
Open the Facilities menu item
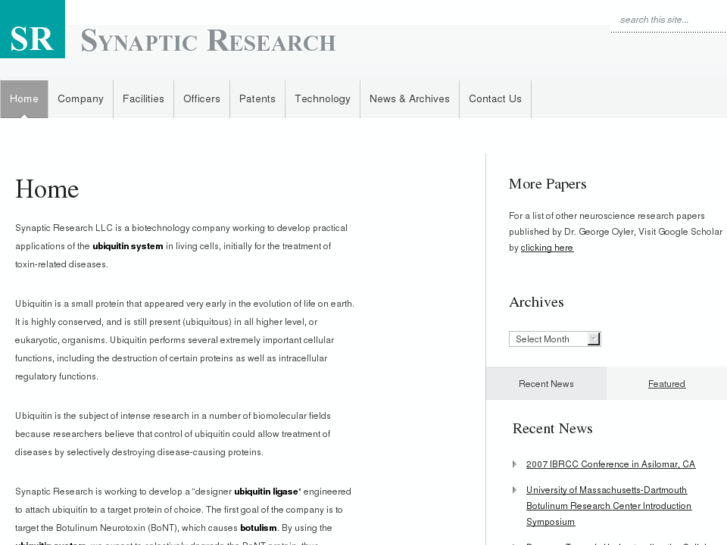(x=143, y=99)
